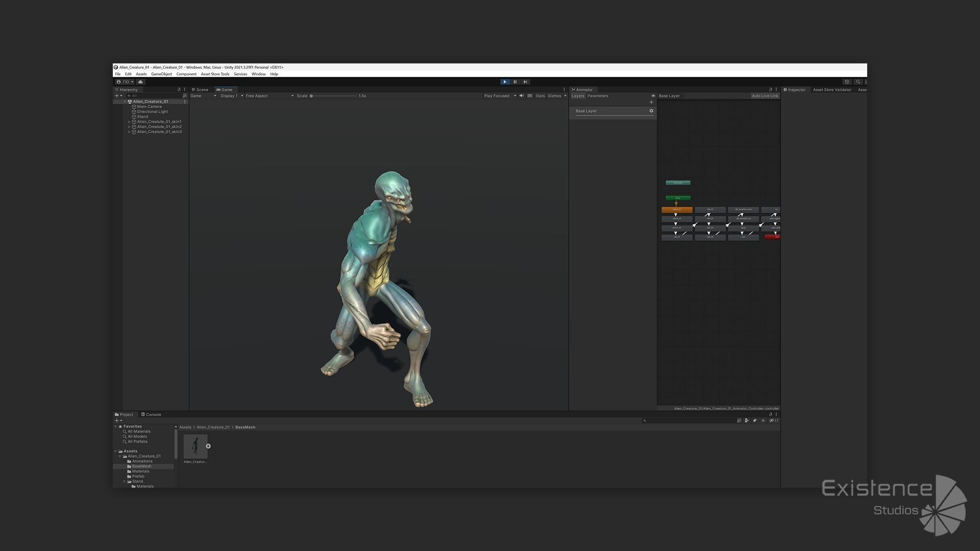Open the Display 1 dropdown
The height and width of the screenshot is (551, 980).
coord(232,96)
